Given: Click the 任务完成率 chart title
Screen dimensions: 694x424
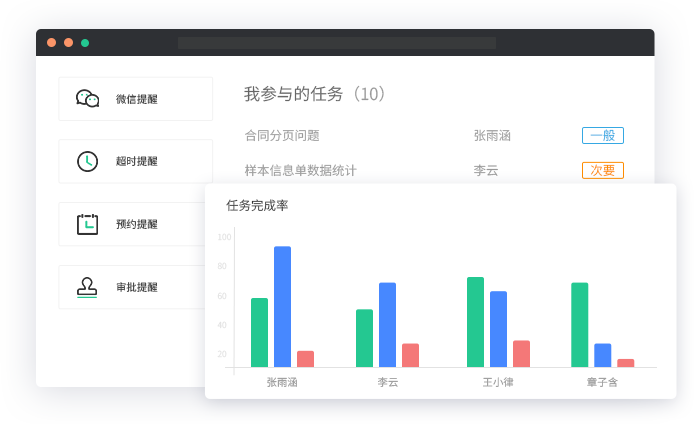Looking at the screenshot, I should [x=257, y=205].
